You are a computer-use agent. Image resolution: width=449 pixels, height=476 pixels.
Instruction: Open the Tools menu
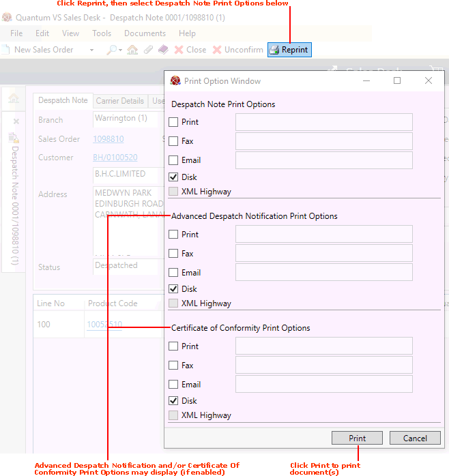pyautogui.click(x=102, y=33)
